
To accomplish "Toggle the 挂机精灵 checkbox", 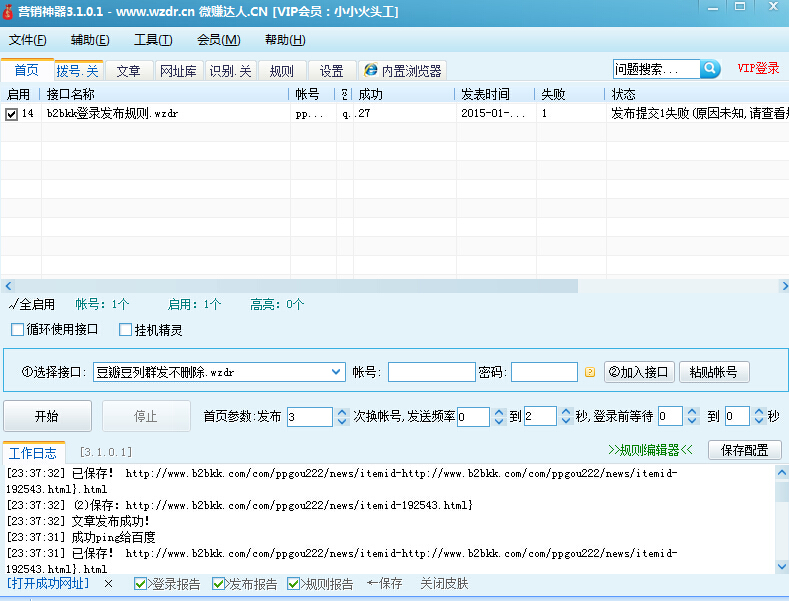I will pos(125,329).
